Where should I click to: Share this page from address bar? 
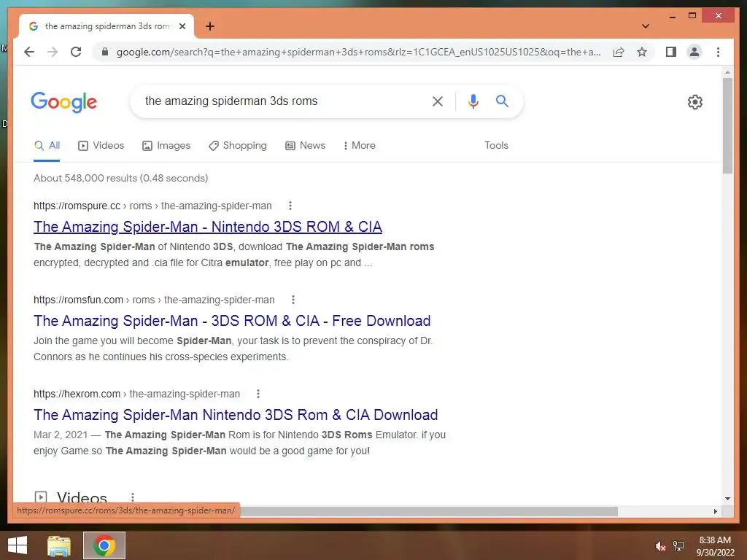pos(619,52)
